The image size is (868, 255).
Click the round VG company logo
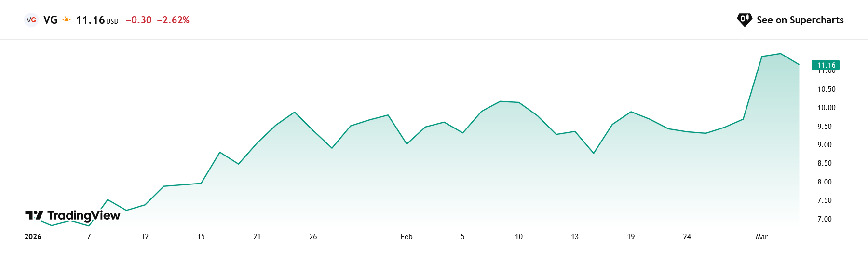(x=31, y=20)
